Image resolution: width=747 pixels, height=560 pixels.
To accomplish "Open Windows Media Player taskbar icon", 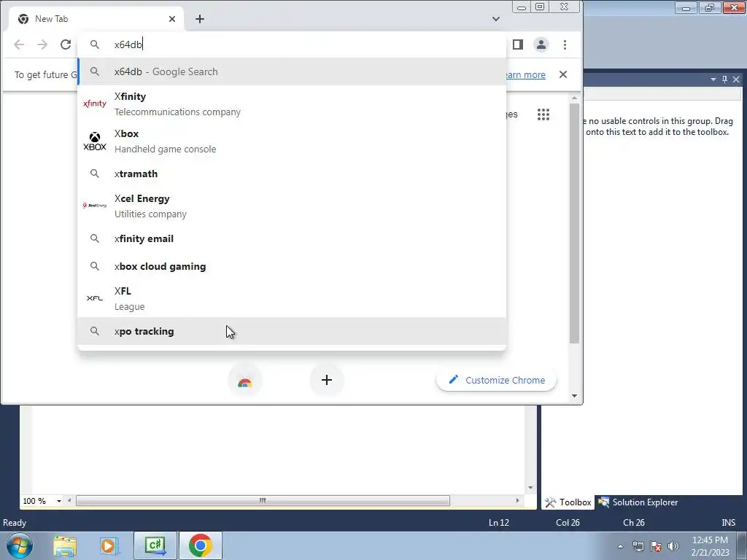I will click(x=109, y=545).
